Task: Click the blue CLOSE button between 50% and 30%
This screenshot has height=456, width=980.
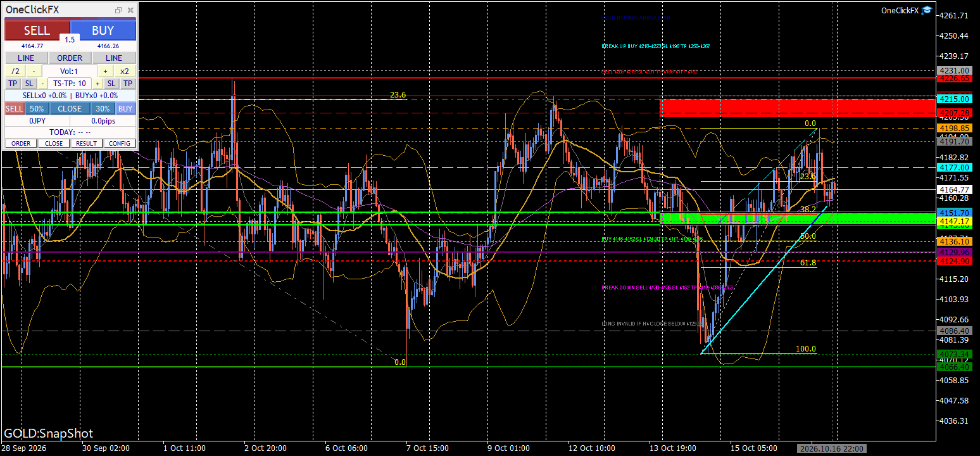Action: pos(70,108)
